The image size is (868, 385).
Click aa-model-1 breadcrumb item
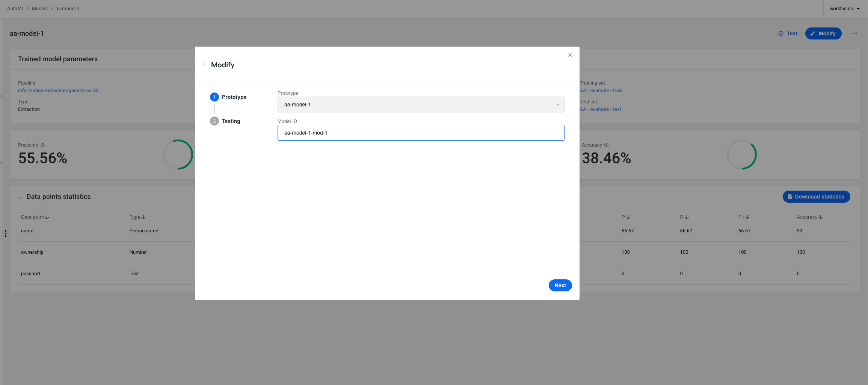click(67, 9)
